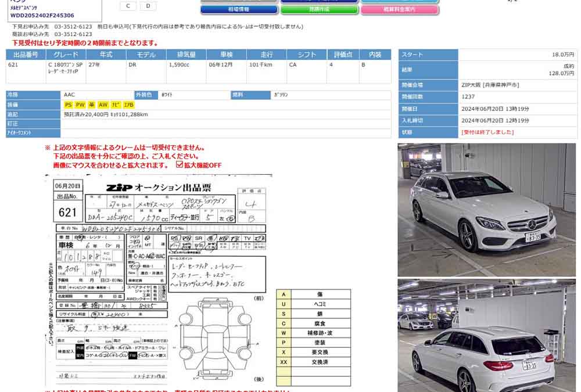Click the 傷 damage legend row
This screenshot has height=392, width=581.
[x=314, y=294]
